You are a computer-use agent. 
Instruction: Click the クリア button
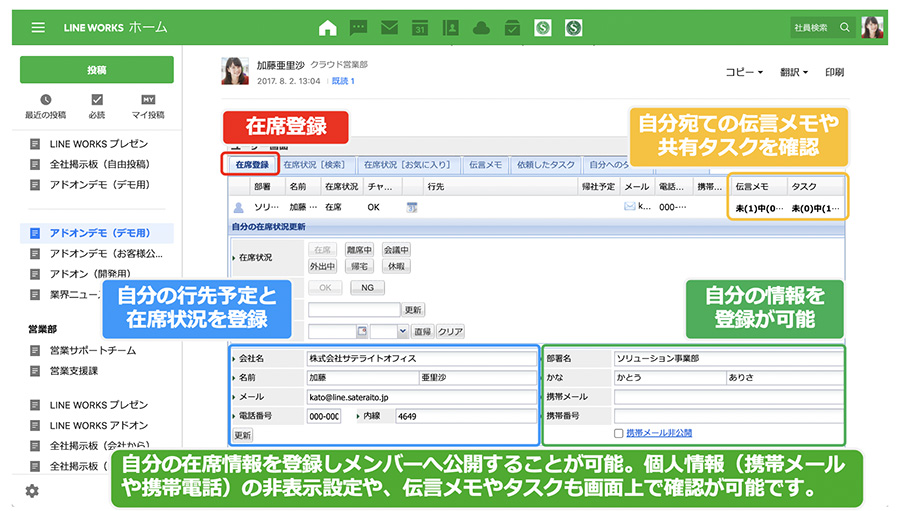point(450,331)
